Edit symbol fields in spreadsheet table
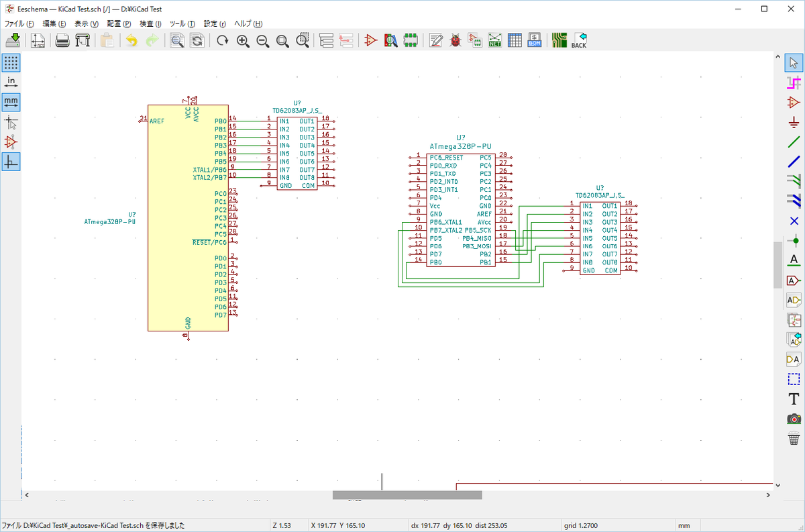The height and width of the screenshot is (532, 805). [515, 41]
